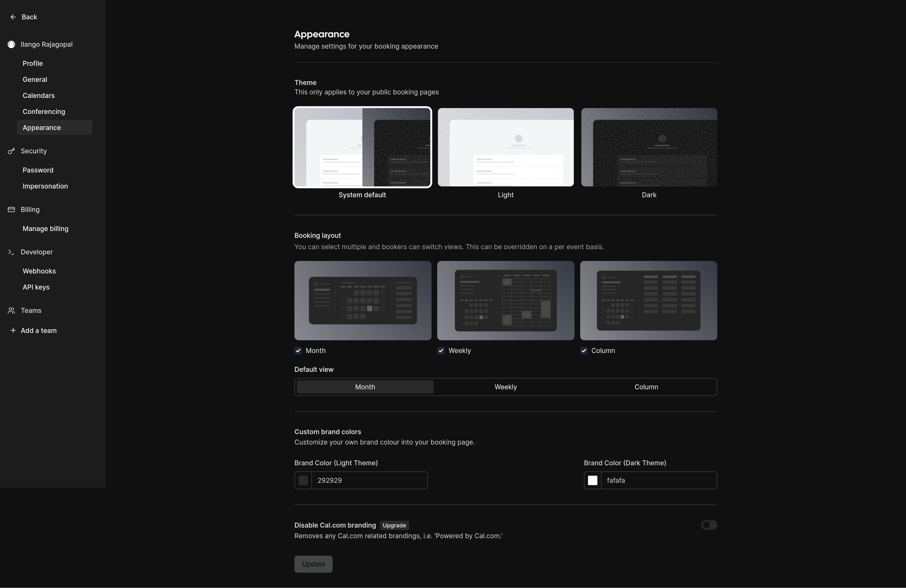This screenshot has width=906, height=588.
Task: Click the Teams people icon
Action: 11,311
